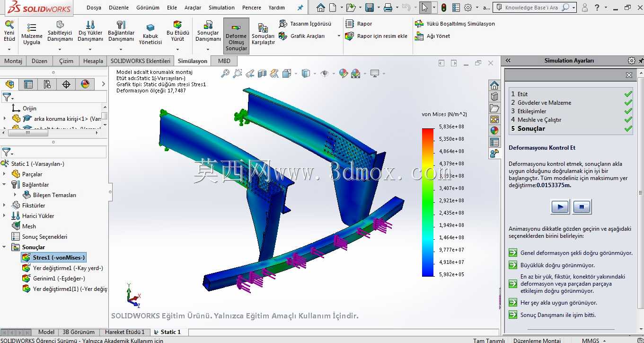Screen dimensions: 644x343
Task: Select Yükü Boşaltılmış Simülasyon tool
Action: [455, 24]
